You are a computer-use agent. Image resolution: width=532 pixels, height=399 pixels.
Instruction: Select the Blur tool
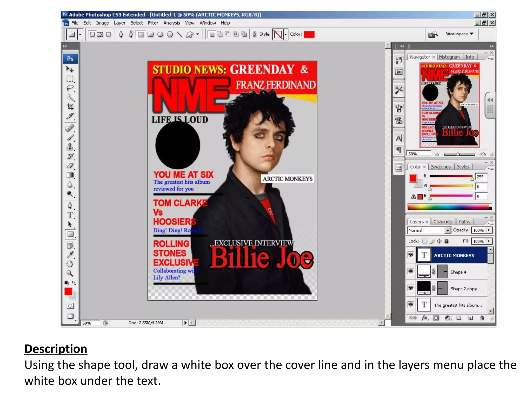click(x=70, y=184)
